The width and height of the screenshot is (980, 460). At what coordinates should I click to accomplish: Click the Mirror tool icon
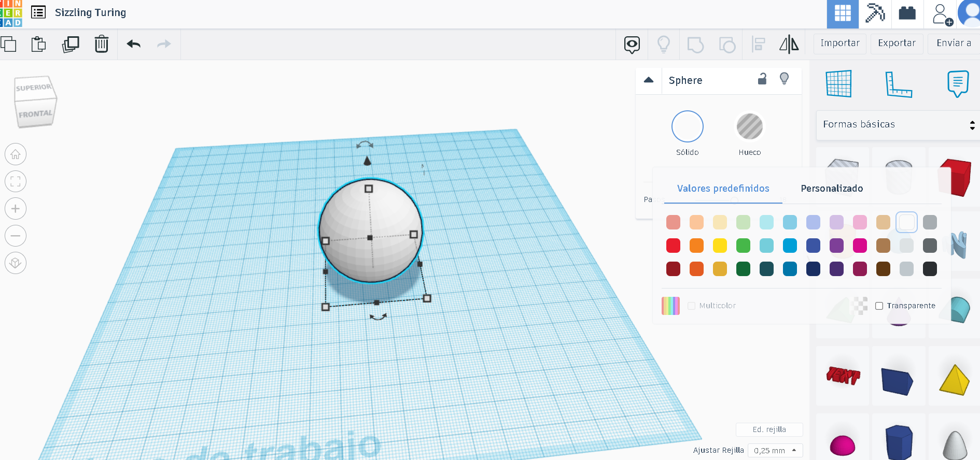pyautogui.click(x=789, y=45)
